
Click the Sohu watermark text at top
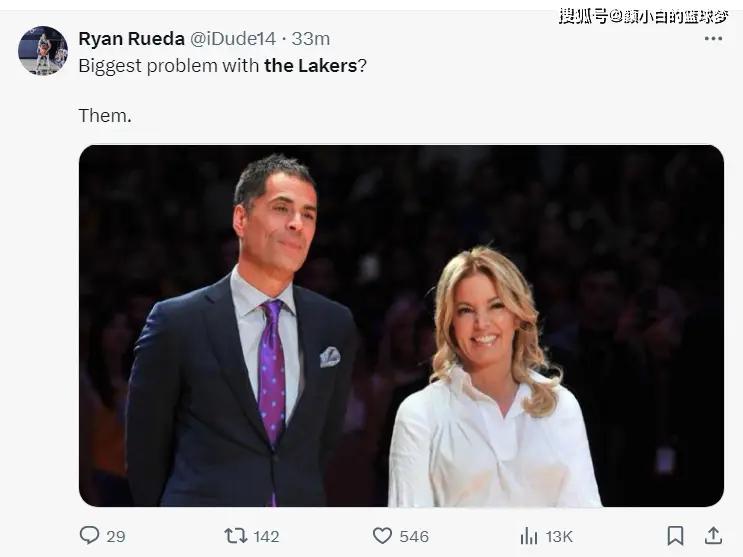(x=643, y=15)
